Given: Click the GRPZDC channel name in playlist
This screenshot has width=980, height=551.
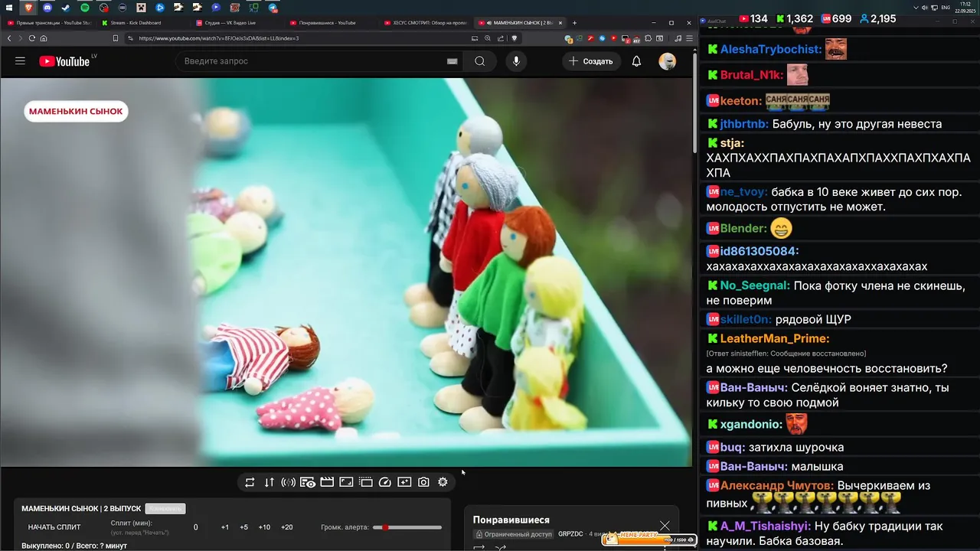Looking at the screenshot, I should pyautogui.click(x=570, y=534).
